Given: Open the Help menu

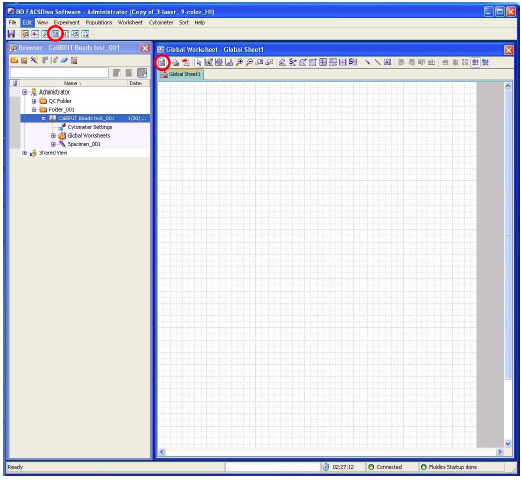Looking at the screenshot, I should tap(200, 22).
